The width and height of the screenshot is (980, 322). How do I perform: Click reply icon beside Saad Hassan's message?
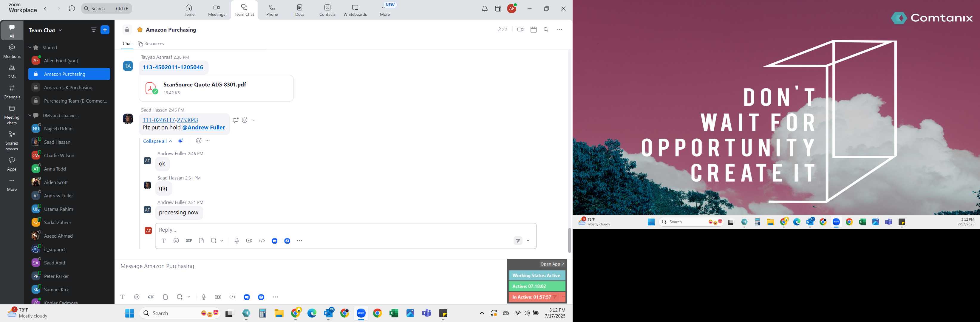pos(236,120)
